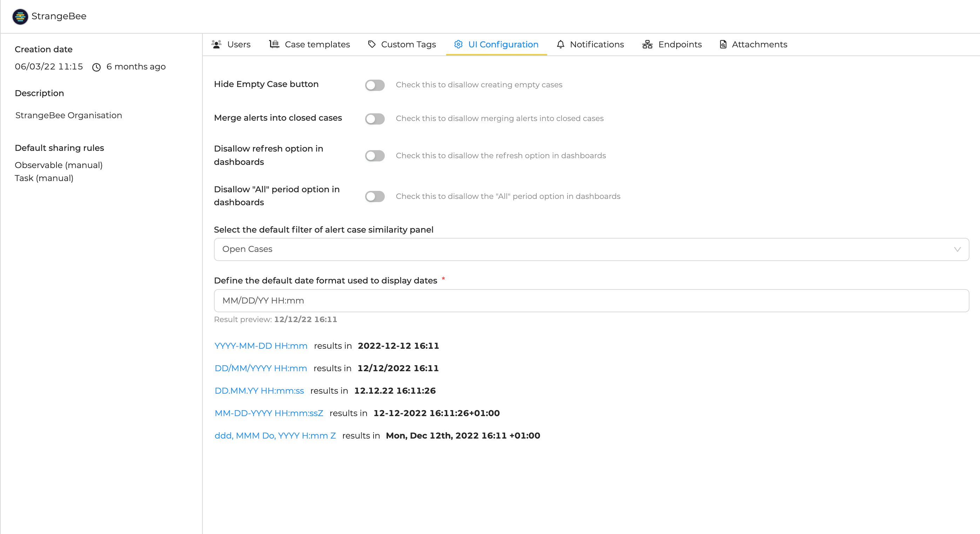Click the creation date 06/03/22 11:15
This screenshot has height=534, width=980.
(x=49, y=67)
